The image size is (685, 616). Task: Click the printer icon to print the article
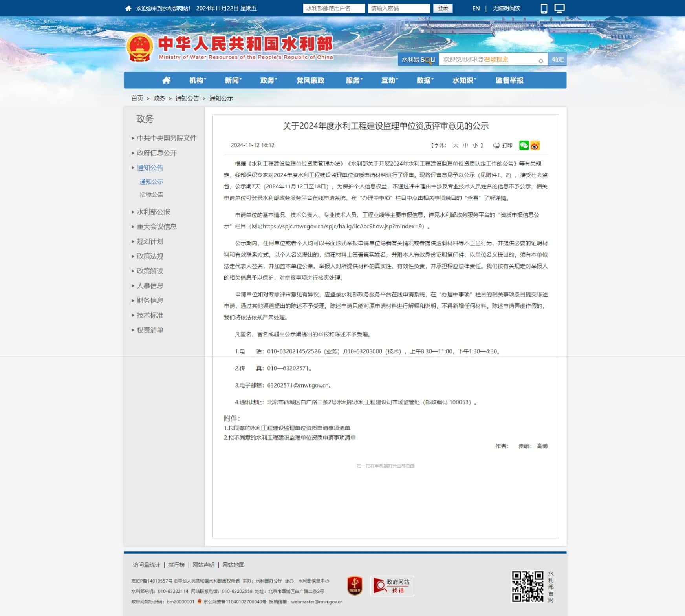497,145
